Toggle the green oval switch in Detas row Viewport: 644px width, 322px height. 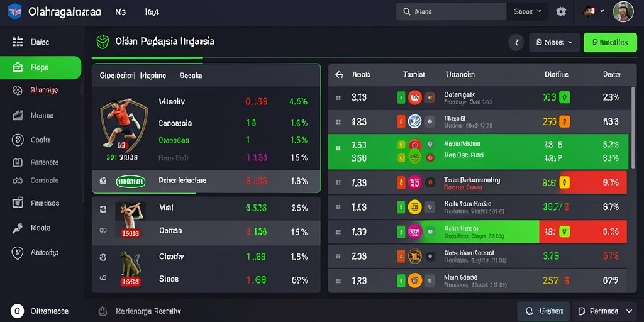(131, 181)
